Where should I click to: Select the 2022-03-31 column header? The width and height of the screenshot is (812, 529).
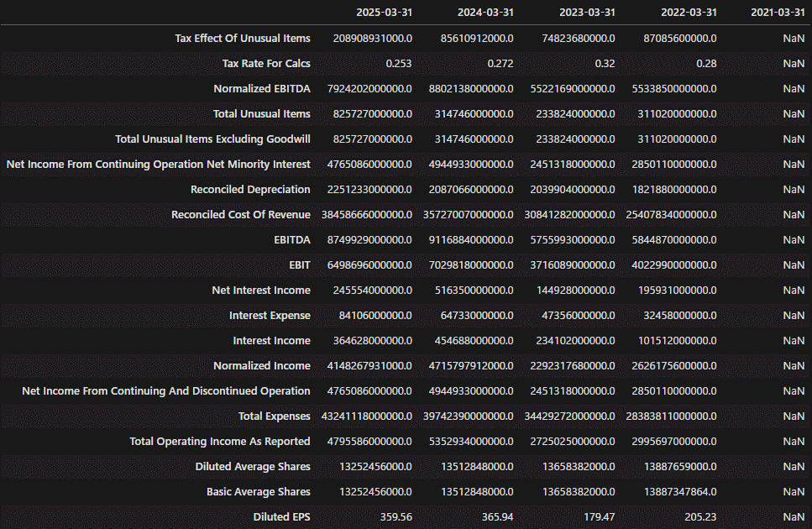point(688,13)
